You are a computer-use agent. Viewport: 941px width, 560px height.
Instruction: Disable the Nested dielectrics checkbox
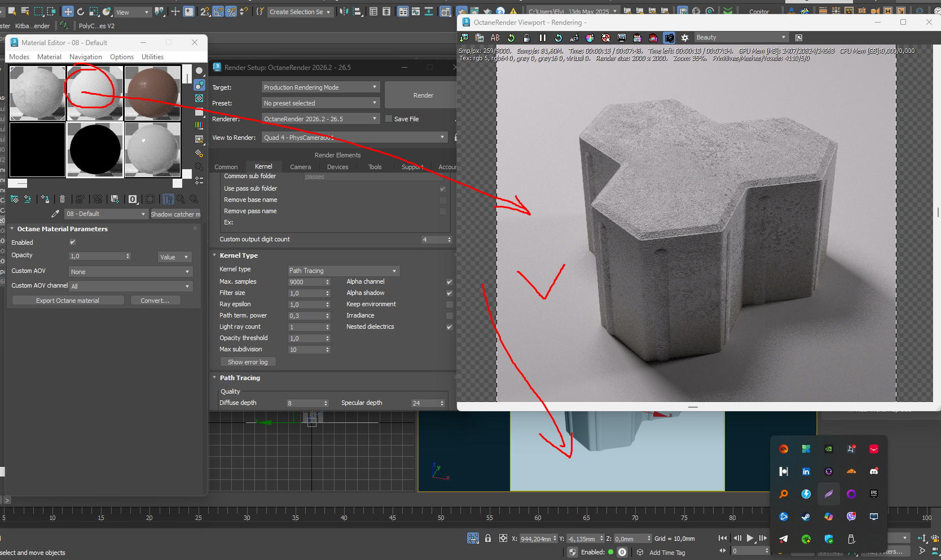[450, 327]
